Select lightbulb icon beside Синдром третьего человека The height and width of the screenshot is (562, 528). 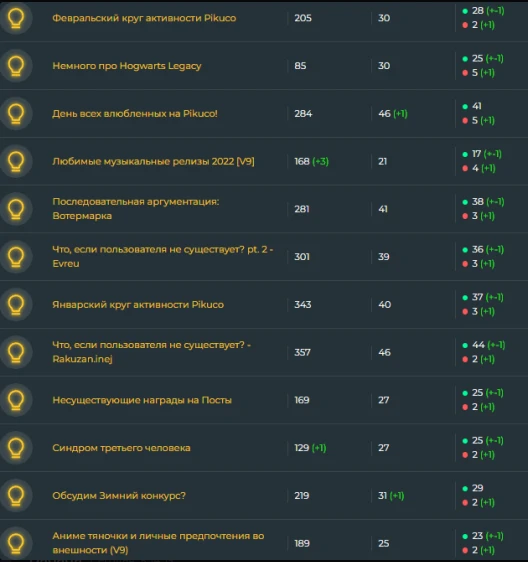[16, 447]
